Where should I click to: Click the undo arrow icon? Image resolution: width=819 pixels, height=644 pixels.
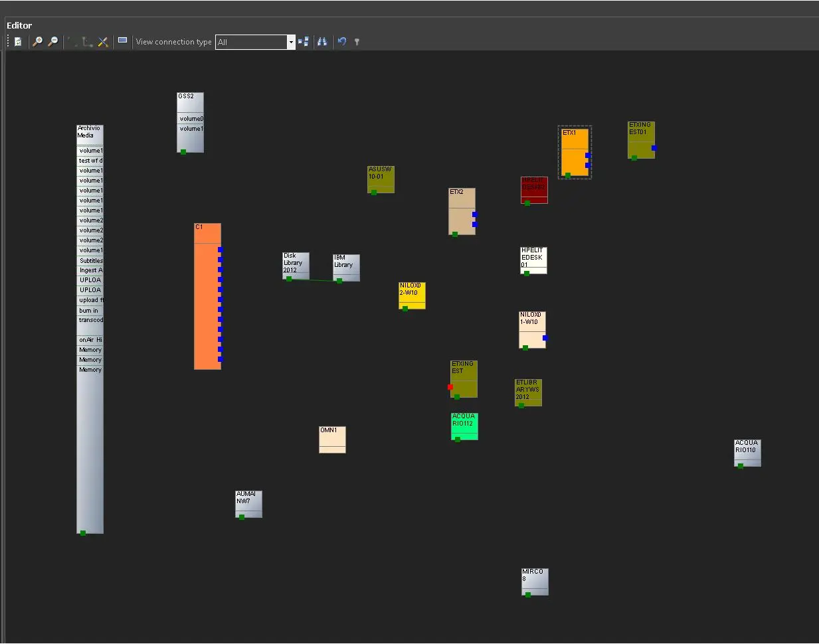[342, 42]
